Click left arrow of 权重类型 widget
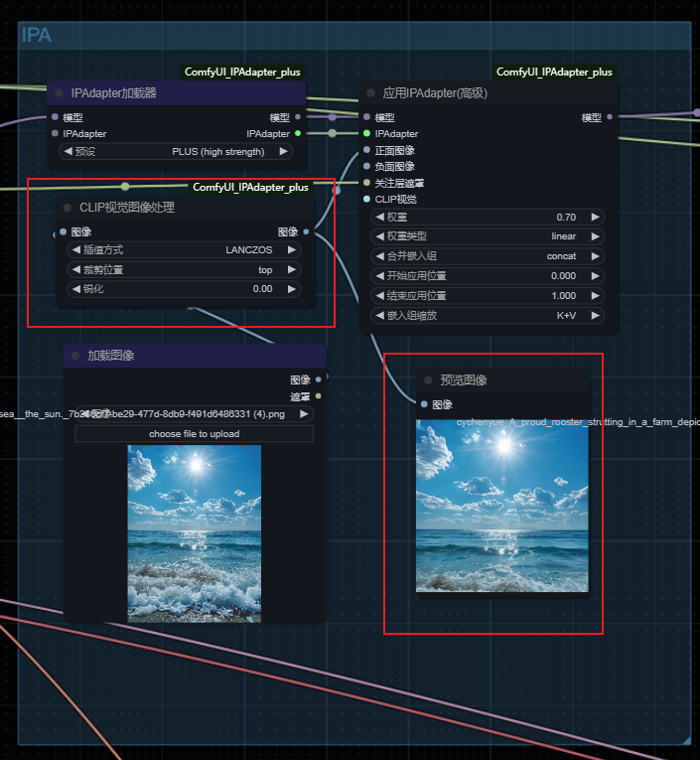This screenshot has width=700, height=760. pyautogui.click(x=380, y=236)
